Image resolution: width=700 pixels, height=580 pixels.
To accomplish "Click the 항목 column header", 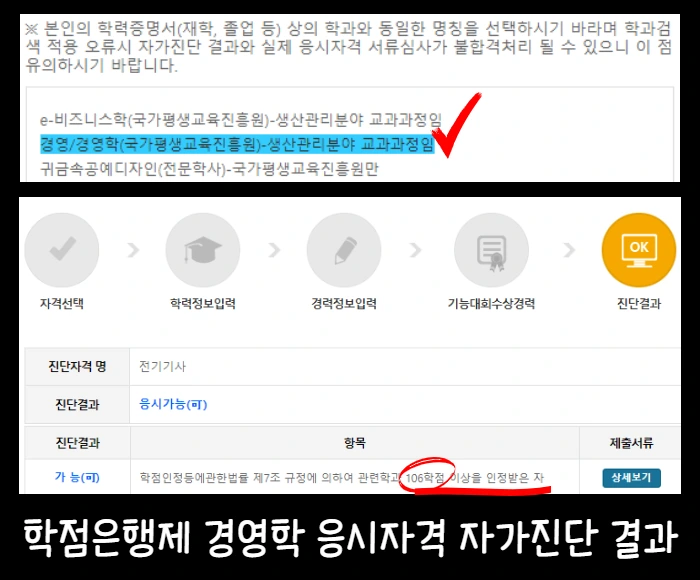I will [x=355, y=443].
